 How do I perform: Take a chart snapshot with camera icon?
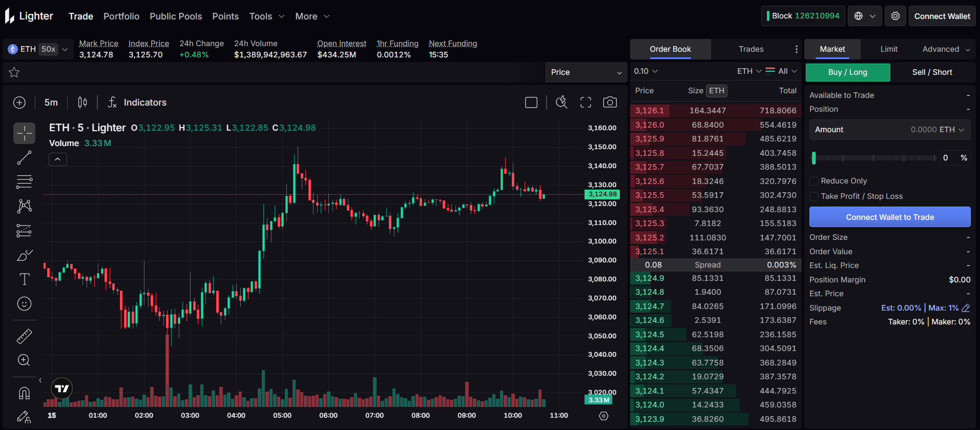tap(610, 103)
